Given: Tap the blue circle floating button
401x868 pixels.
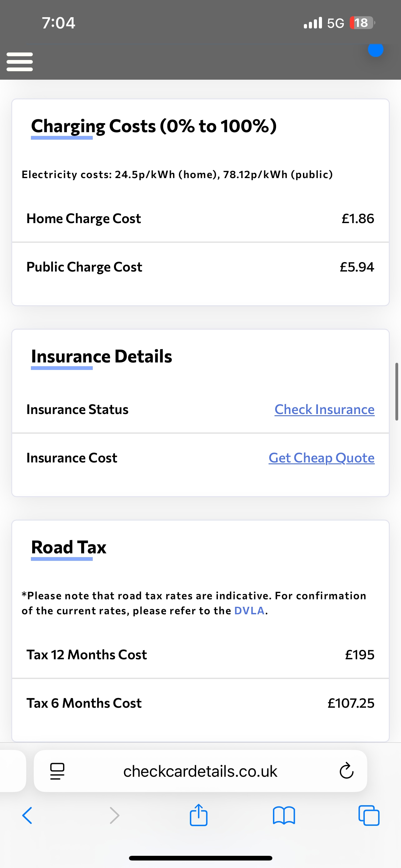Looking at the screenshot, I should click(376, 50).
